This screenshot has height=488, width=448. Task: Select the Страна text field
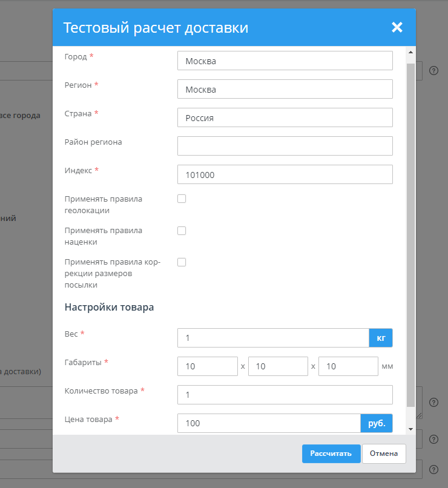[x=285, y=117]
